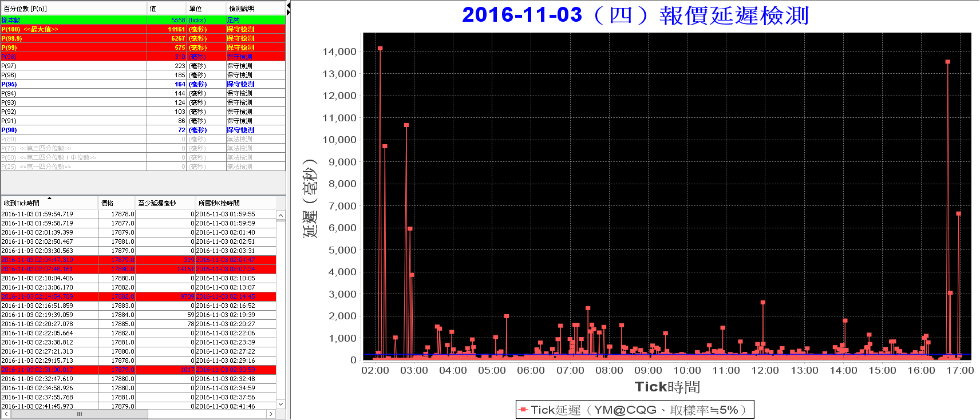Click the divider's right-pointing arrow
The width and height of the screenshot is (980, 420).
(289, 13)
